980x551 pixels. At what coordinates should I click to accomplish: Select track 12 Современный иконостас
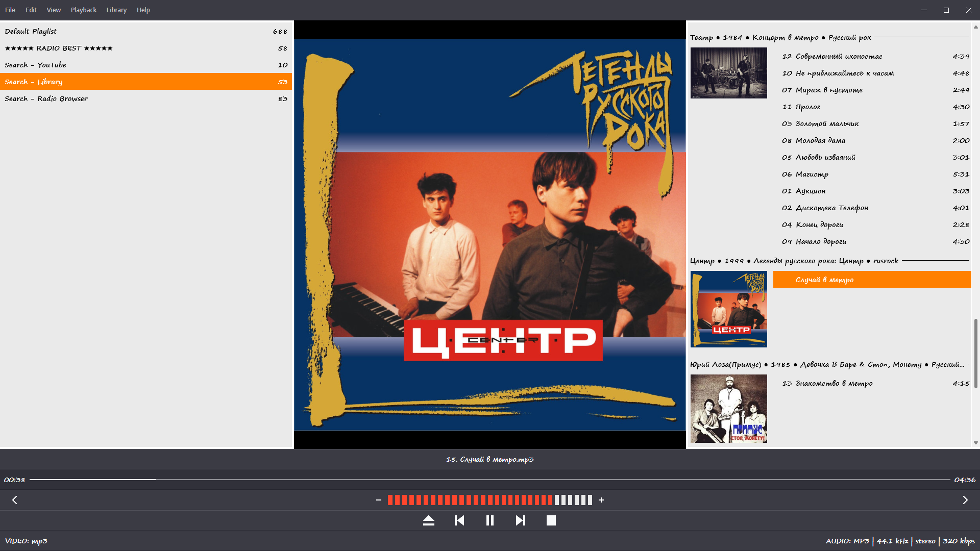[x=872, y=56]
